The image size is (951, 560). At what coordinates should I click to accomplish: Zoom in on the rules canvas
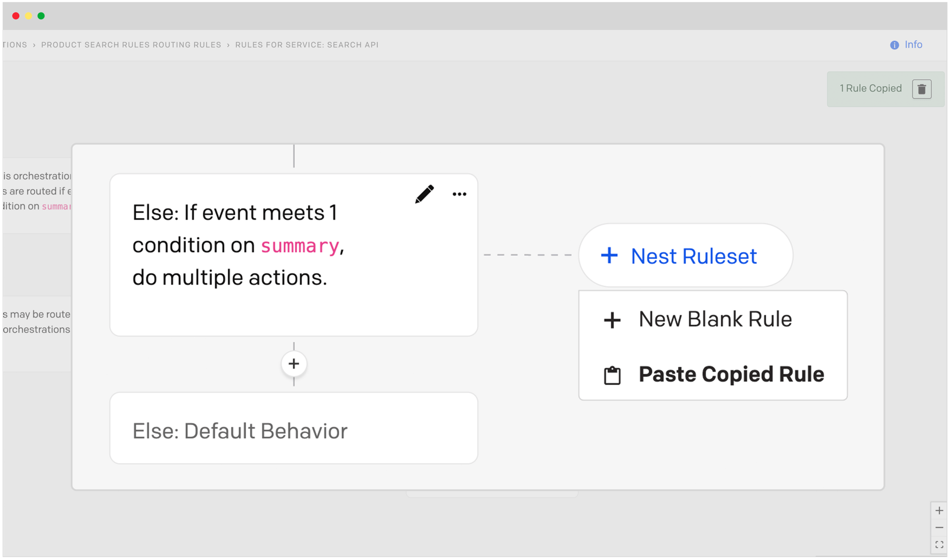pyautogui.click(x=939, y=510)
